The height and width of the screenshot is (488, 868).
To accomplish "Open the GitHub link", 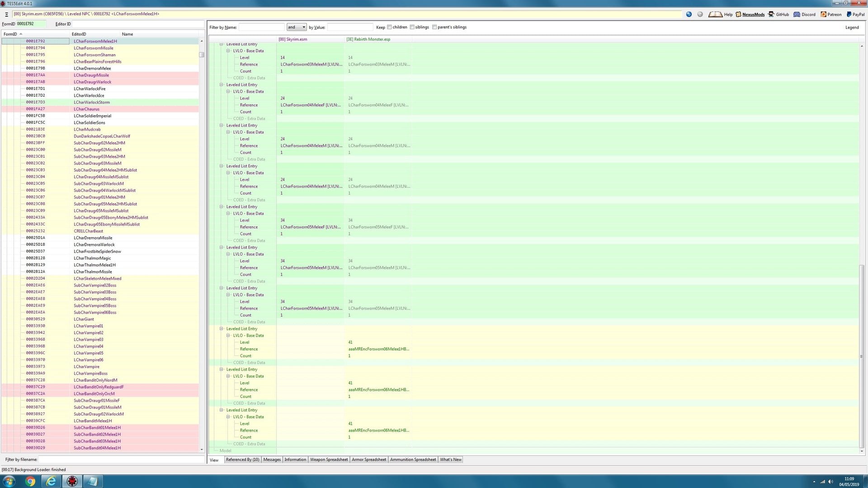I will point(778,14).
